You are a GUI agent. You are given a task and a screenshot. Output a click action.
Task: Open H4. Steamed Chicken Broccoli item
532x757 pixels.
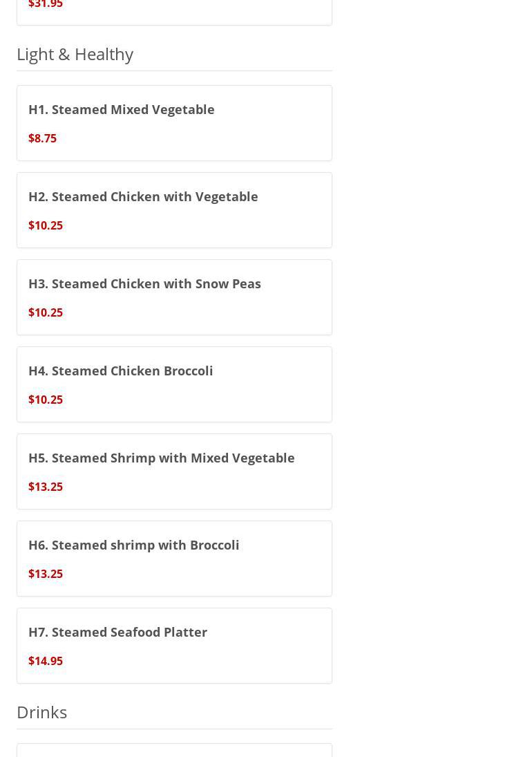click(x=121, y=371)
